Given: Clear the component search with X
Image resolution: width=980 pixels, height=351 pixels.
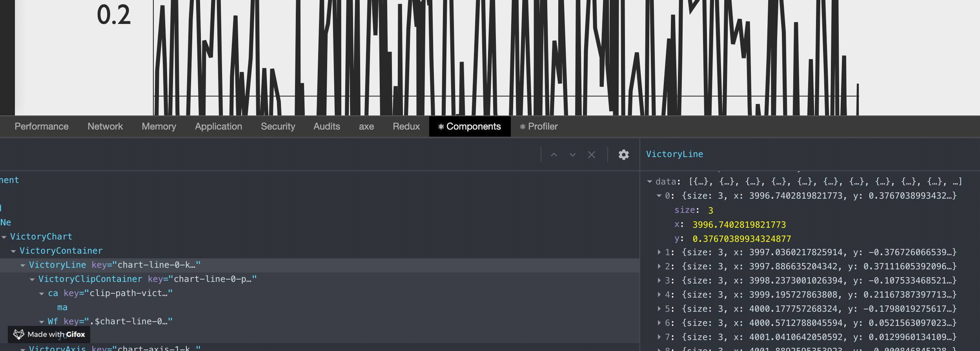Looking at the screenshot, I should (x=592, y=155).
